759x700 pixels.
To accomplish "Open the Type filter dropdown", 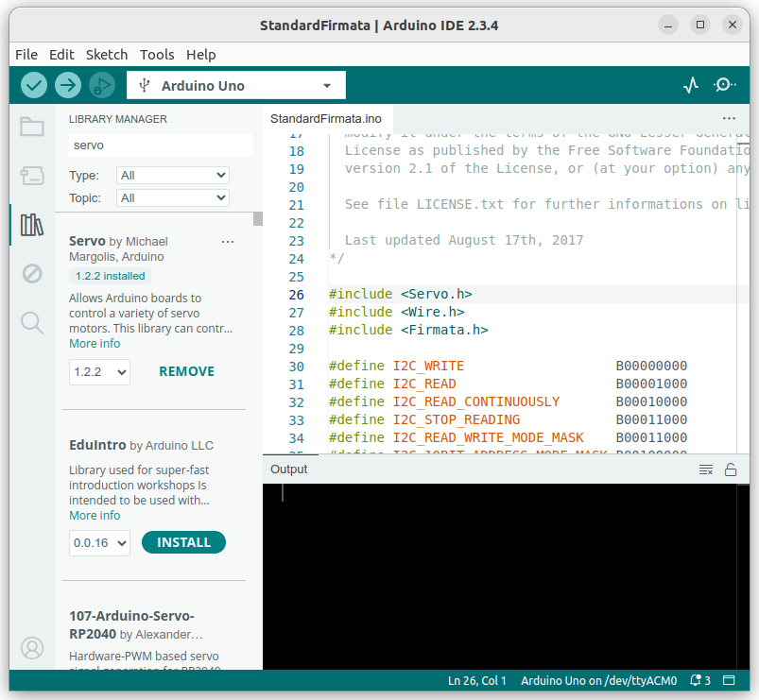I will 173,175.
